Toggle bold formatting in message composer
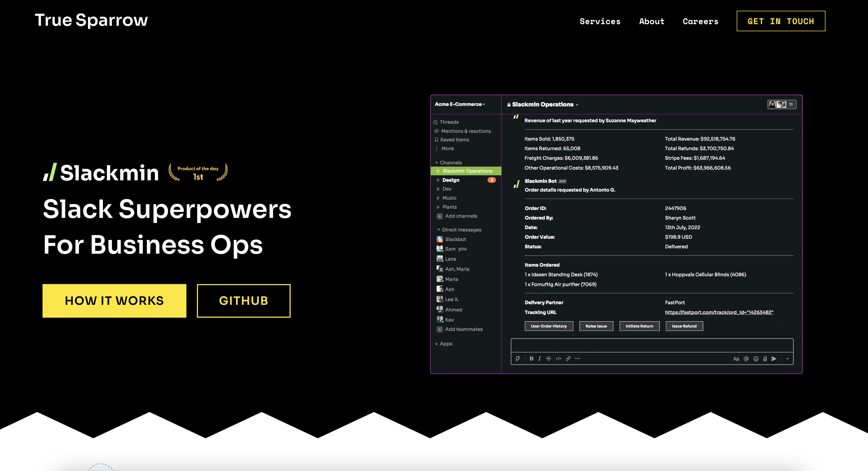This screenshot has height=471, width=868. (x=531, y=358)
